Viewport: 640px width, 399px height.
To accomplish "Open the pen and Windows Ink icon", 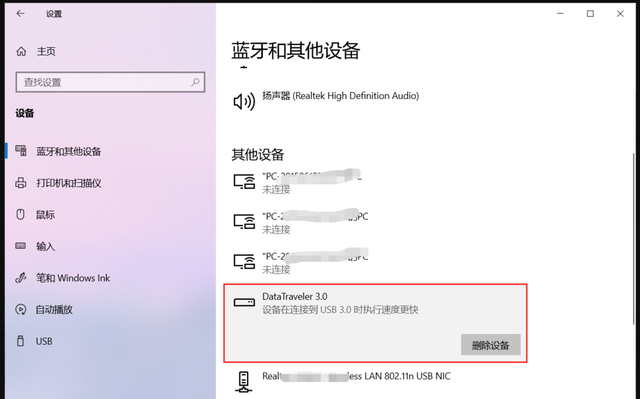I will pyautogui.click(x=21, y=278).
